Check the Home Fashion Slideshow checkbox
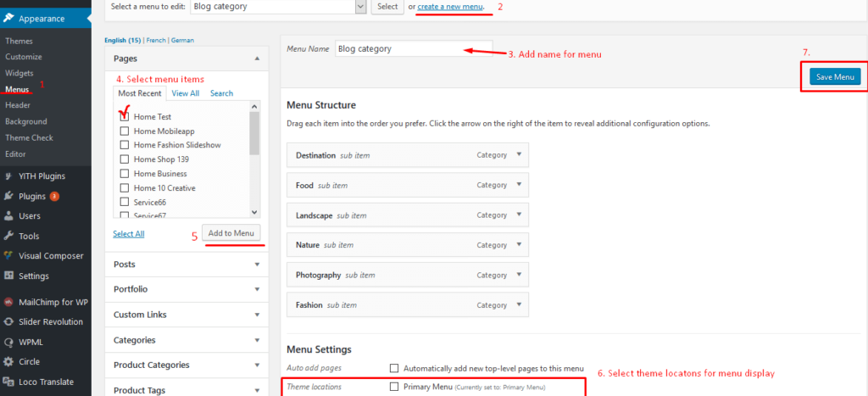This screenshot has width=868, height=396. coord(125,144)
